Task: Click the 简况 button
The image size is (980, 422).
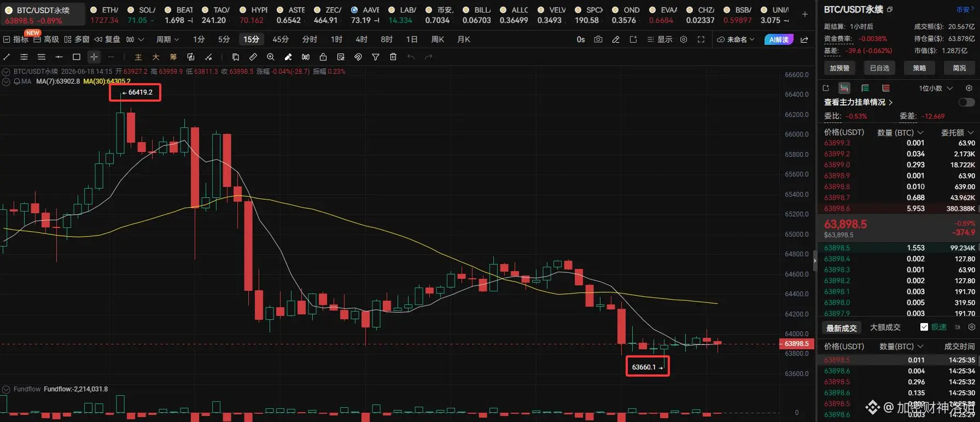Action: (x=960, y=68)
